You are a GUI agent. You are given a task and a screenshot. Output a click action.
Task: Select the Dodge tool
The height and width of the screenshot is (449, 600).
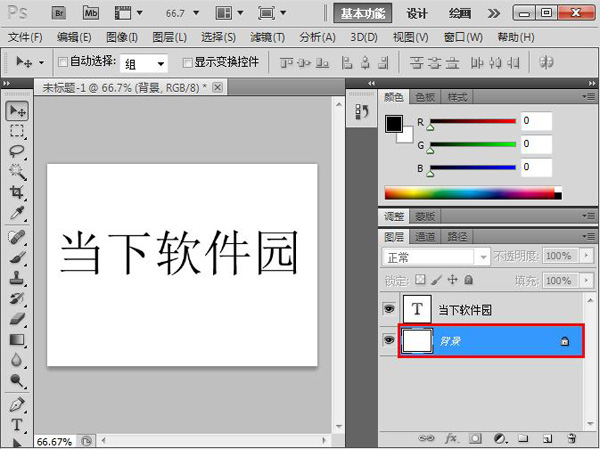pos(17,380)
